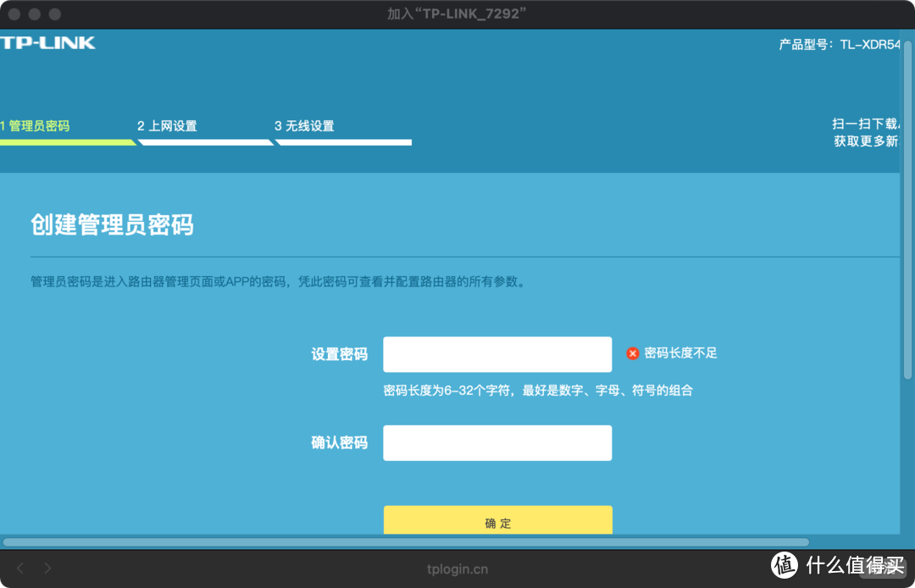Screen dimensions: 915x588
Task: Click the browser back navigation arrow
Action: (x=20, y=568)
